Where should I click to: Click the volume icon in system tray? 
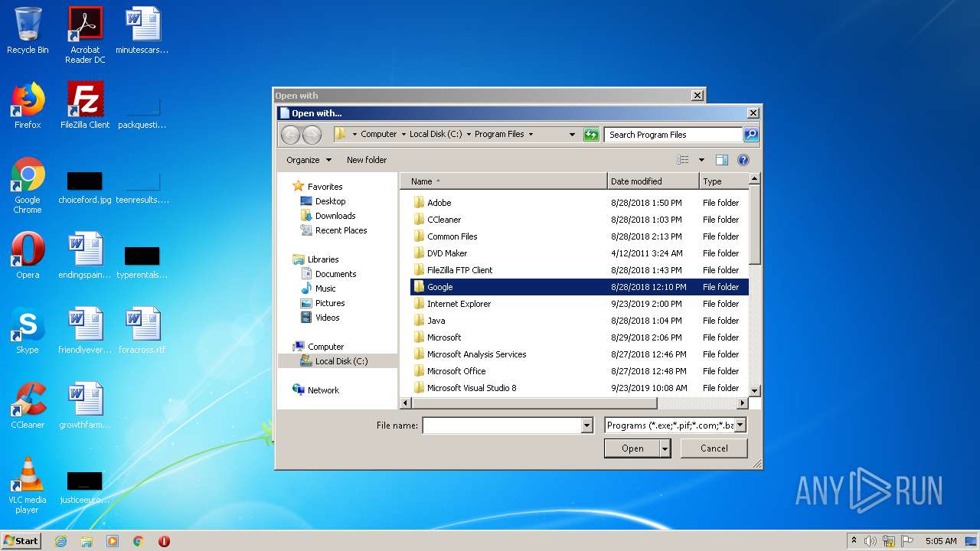tap(871, 541)
